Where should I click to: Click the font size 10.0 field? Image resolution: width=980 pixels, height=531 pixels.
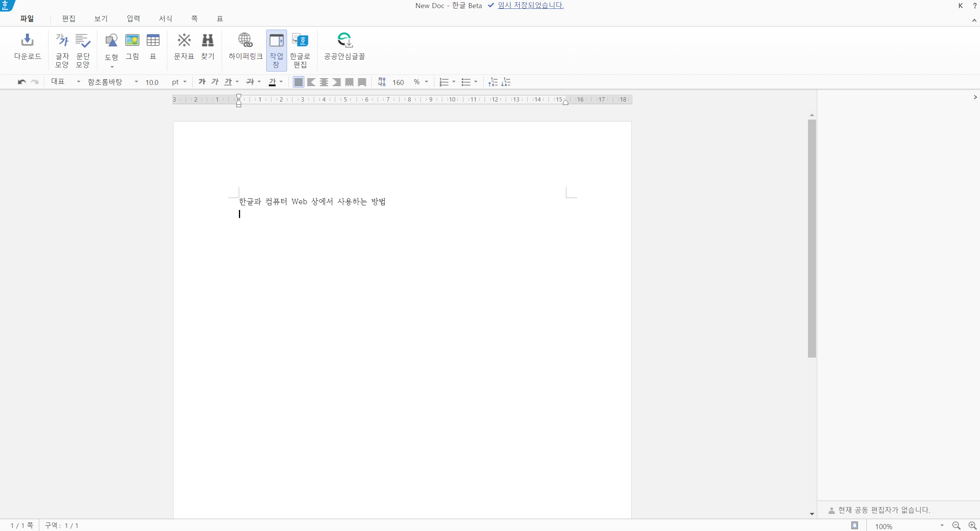click(x=152, y=82)
